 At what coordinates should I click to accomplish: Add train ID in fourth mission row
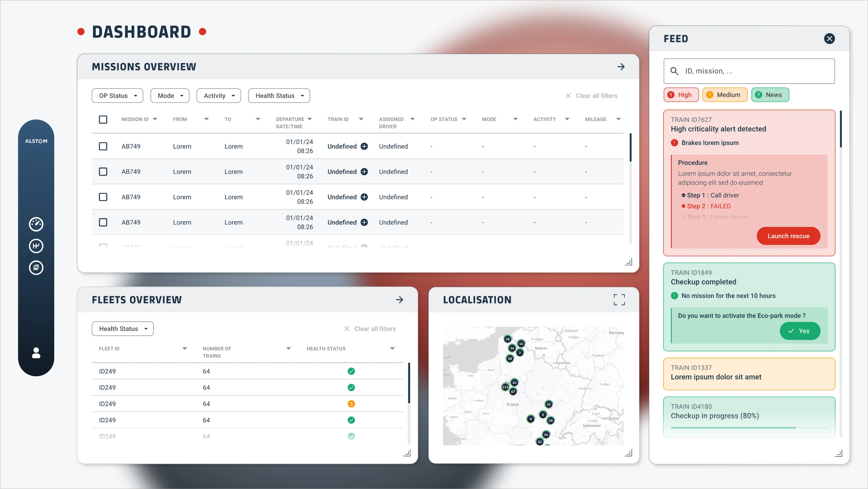[364, 222]
